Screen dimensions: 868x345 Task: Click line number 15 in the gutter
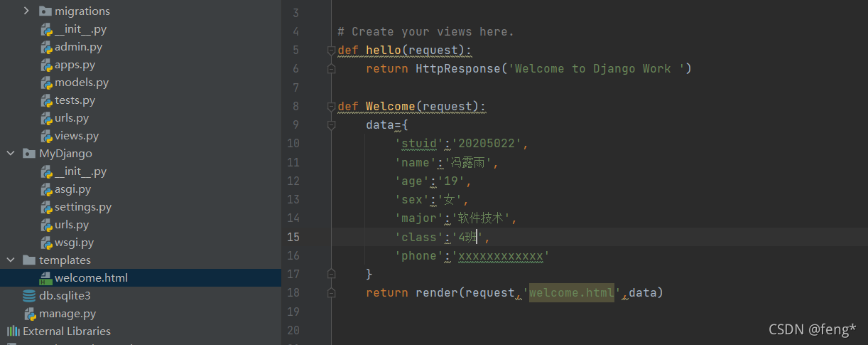click(x=293, y=237)
